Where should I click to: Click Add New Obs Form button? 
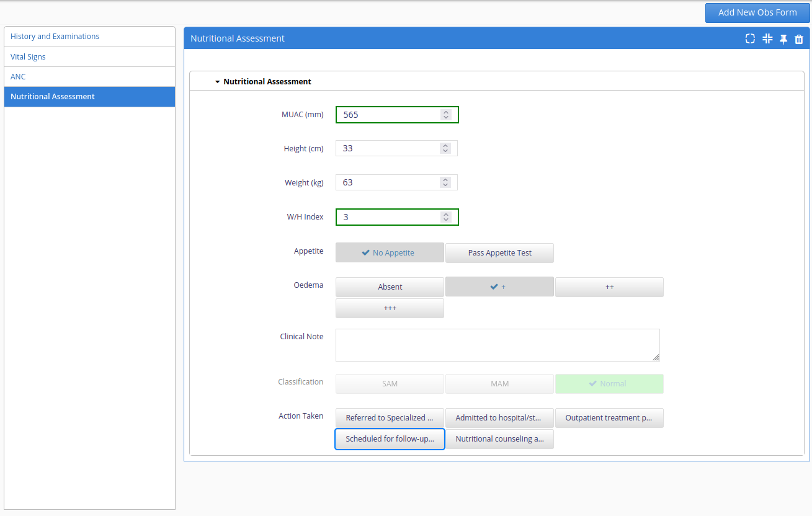click(757, 12)
